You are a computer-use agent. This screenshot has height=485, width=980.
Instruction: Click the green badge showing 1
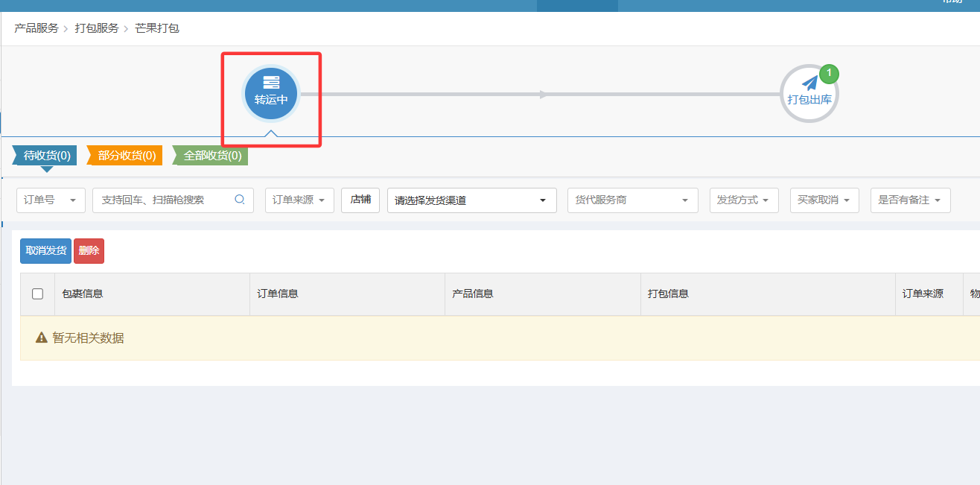(829, 73)
